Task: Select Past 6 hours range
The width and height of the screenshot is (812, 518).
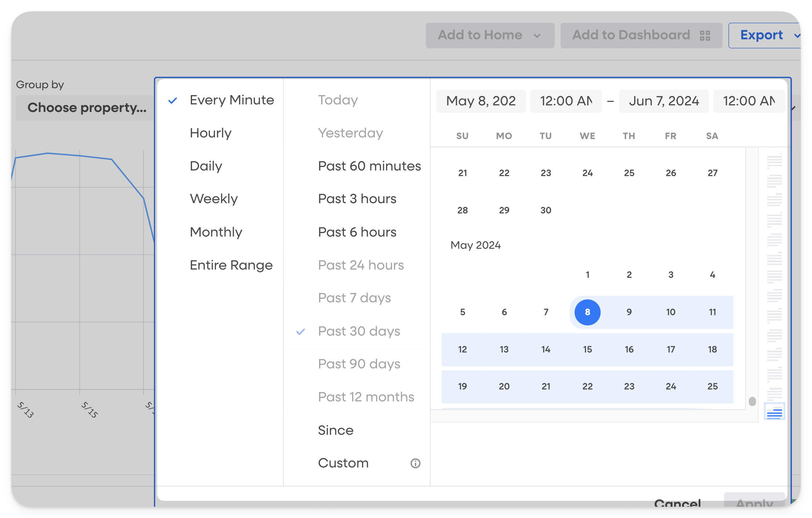Action: click(x=357, y=232)
